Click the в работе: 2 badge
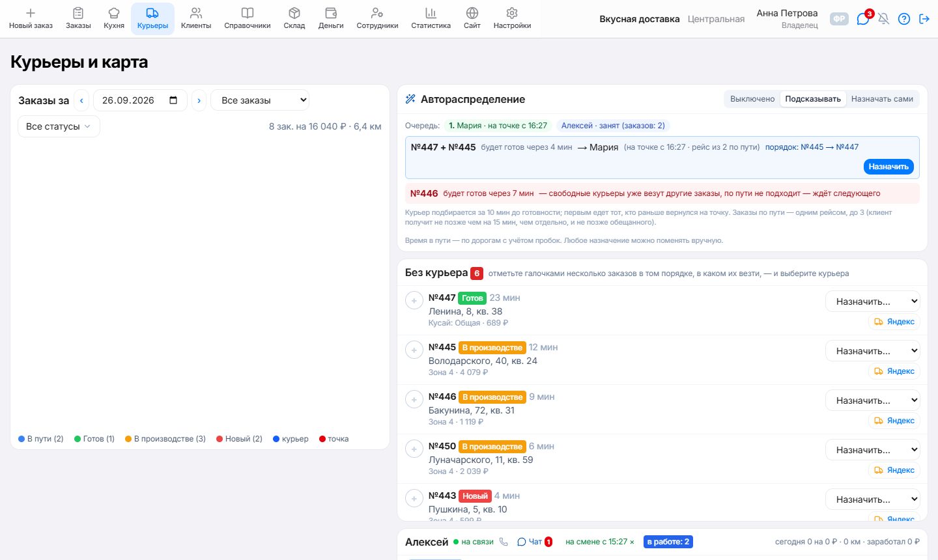The width and height of the screenshot is (938, 560). click(668, 542)
